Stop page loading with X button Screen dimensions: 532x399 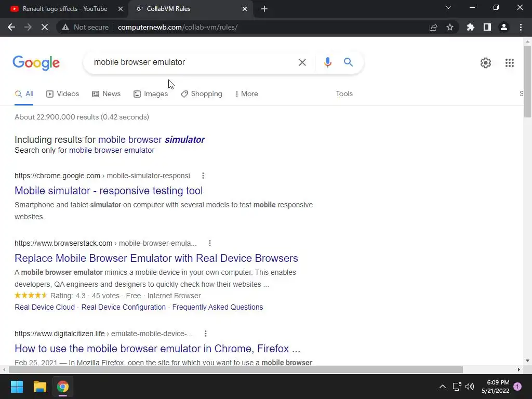point(45,27)
